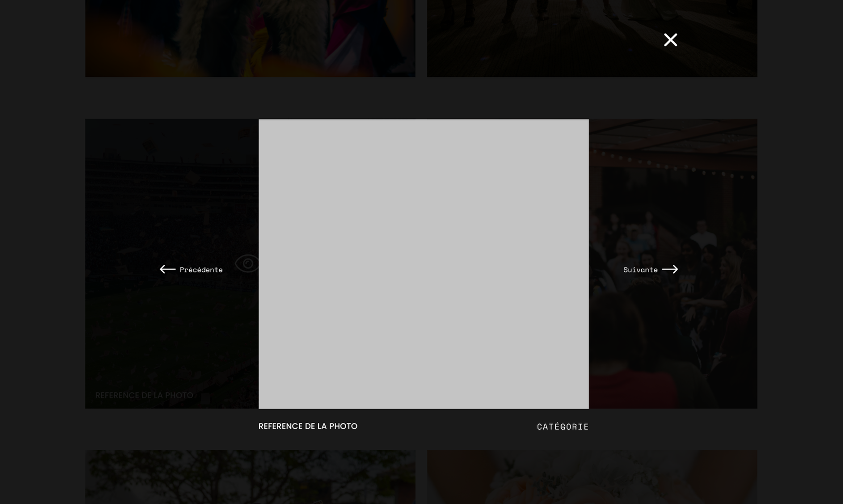Viewport: 843px width, 504px height.
Task: Select the "Suivante" text label
Action: (x=640, y=270)
